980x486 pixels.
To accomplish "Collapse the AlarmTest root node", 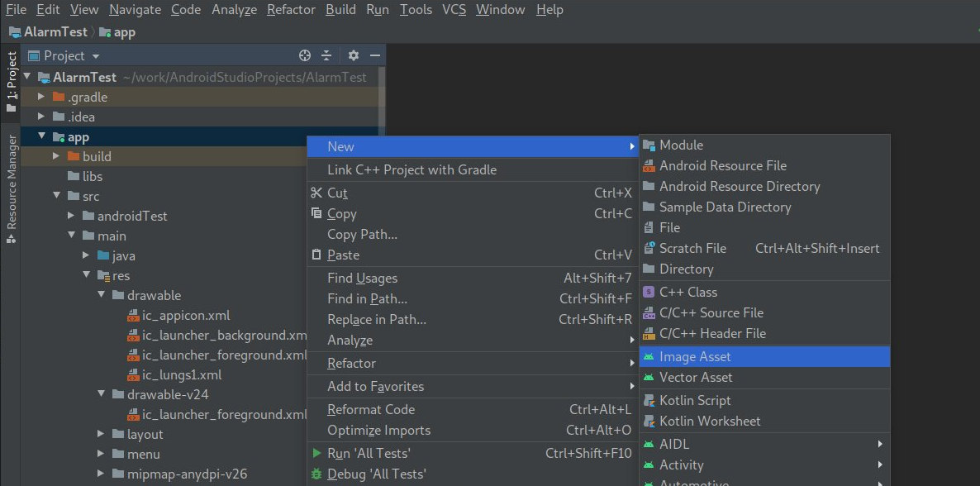I will coord(27,77).
